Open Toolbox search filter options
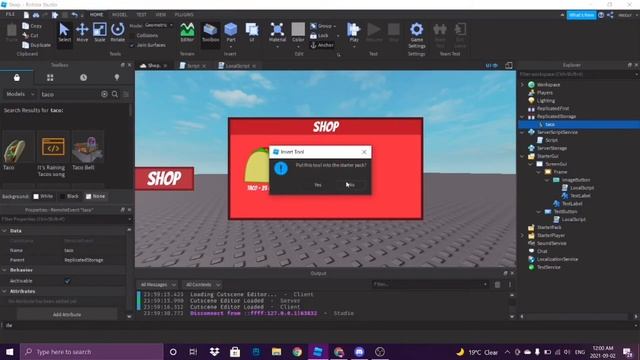This screenshot has width=640, height=360. point(126,94)
